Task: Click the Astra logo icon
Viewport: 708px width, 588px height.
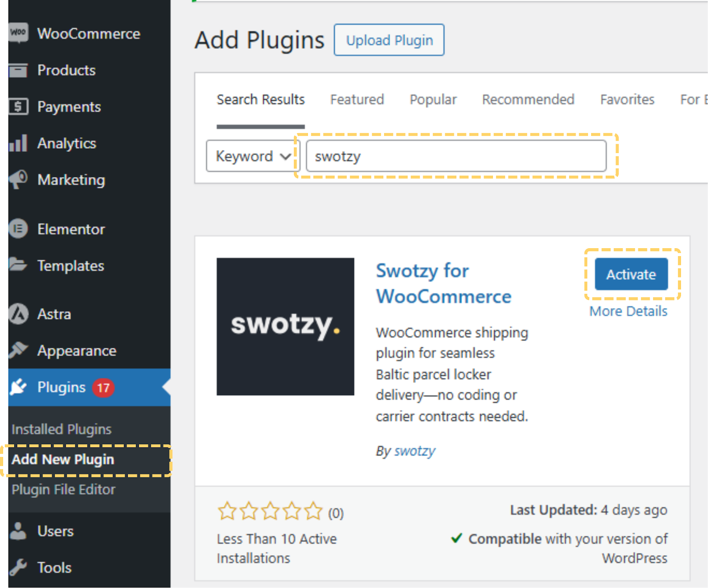Action: click(x=18, y=314)
